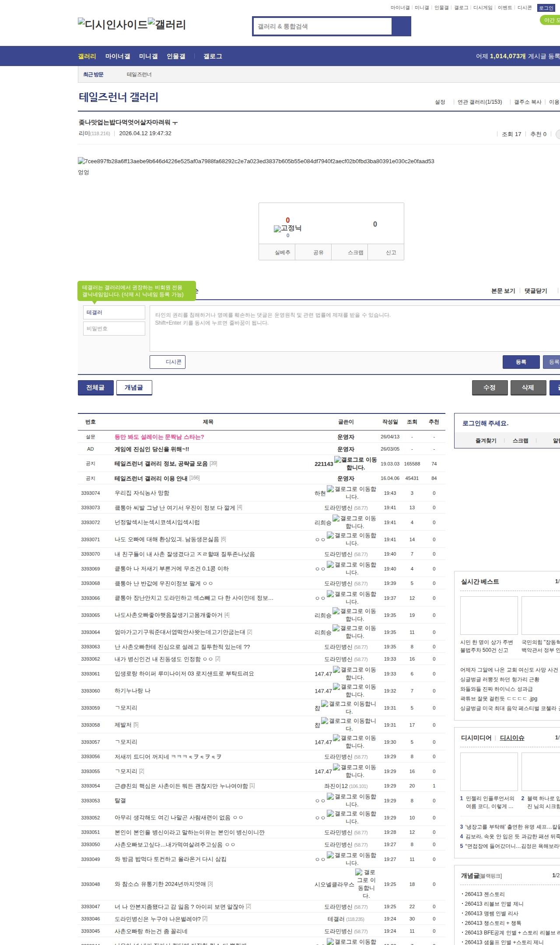The image size is (560, 945).
Task: Toggle 본문 보기 above the comment box
Action: pos(503,291)
